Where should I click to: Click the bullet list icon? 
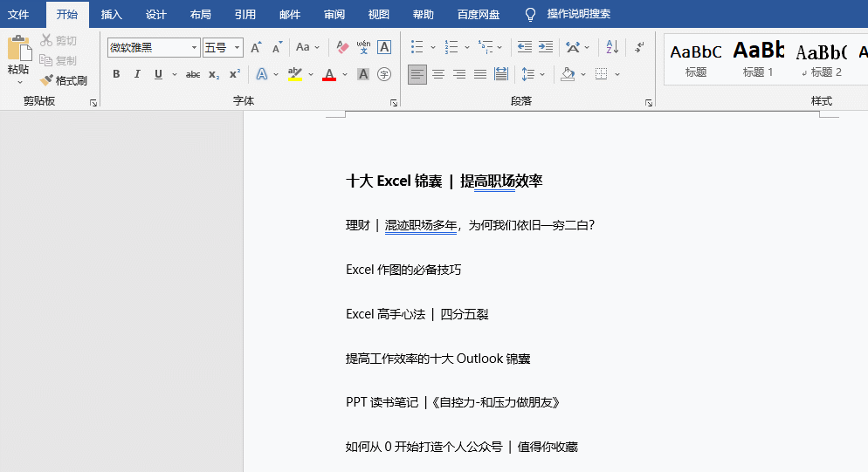(417, 48)
